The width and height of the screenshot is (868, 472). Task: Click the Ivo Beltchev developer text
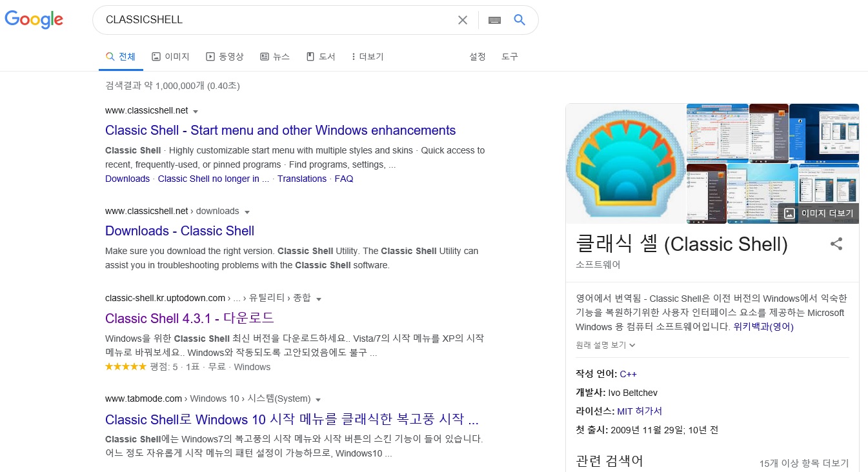pos(633,393)
